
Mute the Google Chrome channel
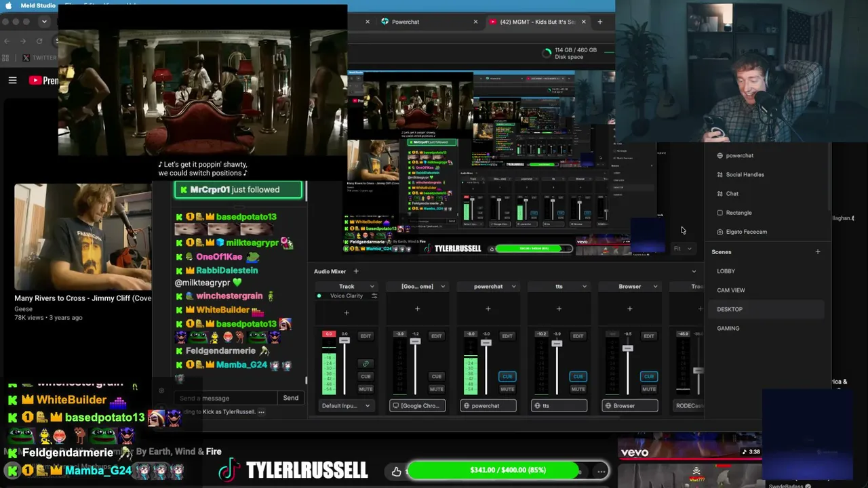click(436, 389)
